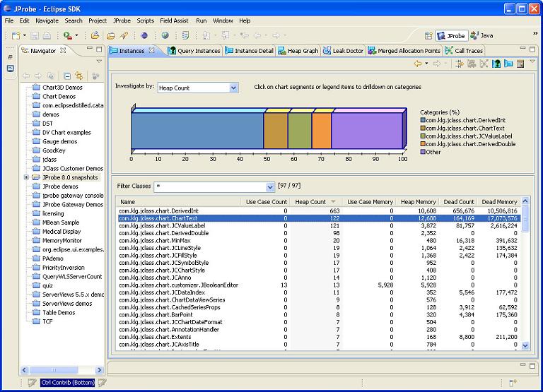
Task: Open the Field Assist menu
Action: coord(174,20)
